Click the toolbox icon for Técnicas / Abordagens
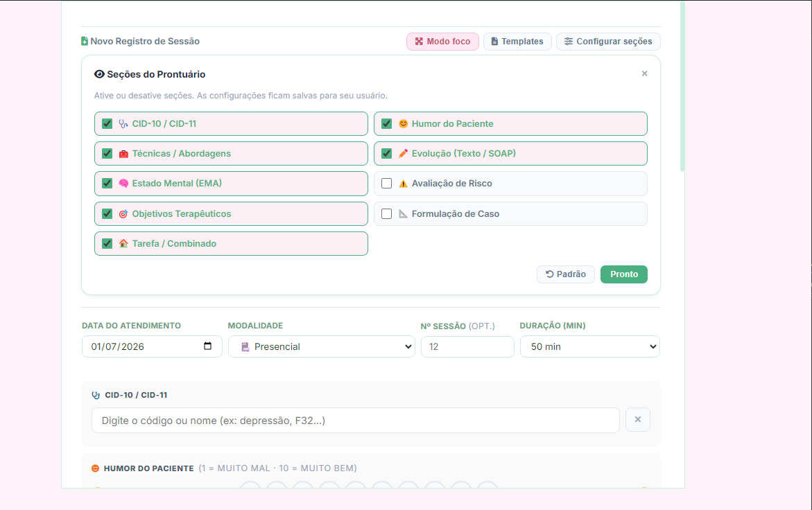 click(123, 154)
